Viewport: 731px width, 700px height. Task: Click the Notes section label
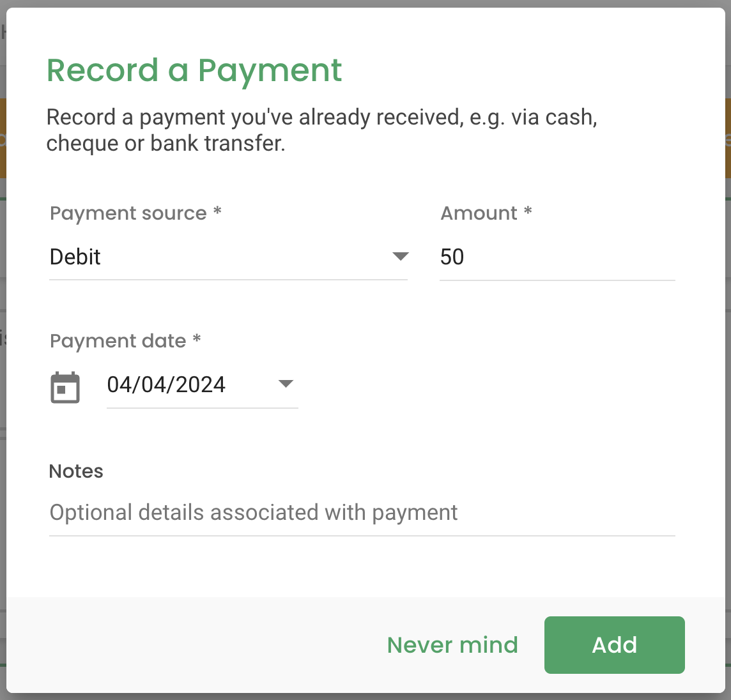[76, 471]
